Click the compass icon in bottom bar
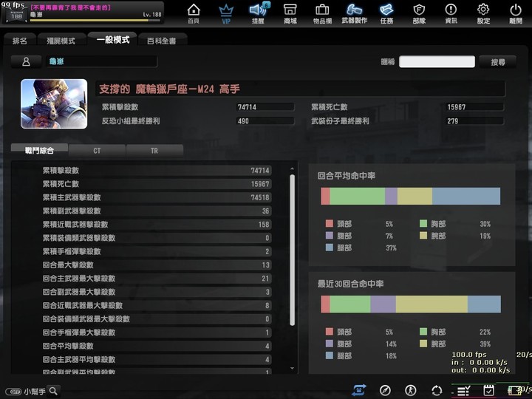The image size is (532, 399). coord(385,391)
